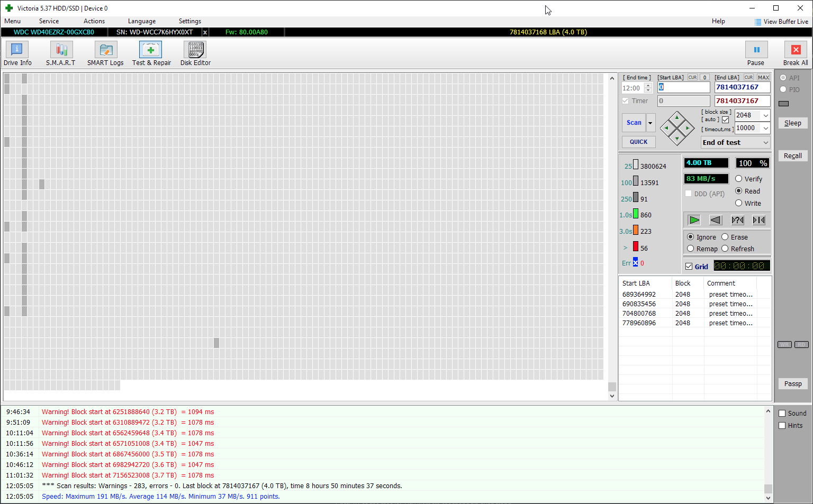
Task: Open the End of test dropdown
Action: click(x=765, y=143)
